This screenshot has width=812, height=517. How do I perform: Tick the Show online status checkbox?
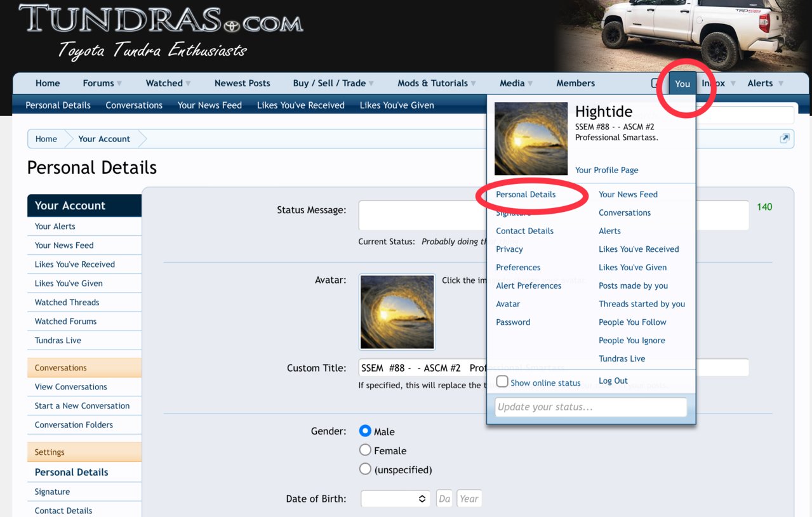[502, 381]
